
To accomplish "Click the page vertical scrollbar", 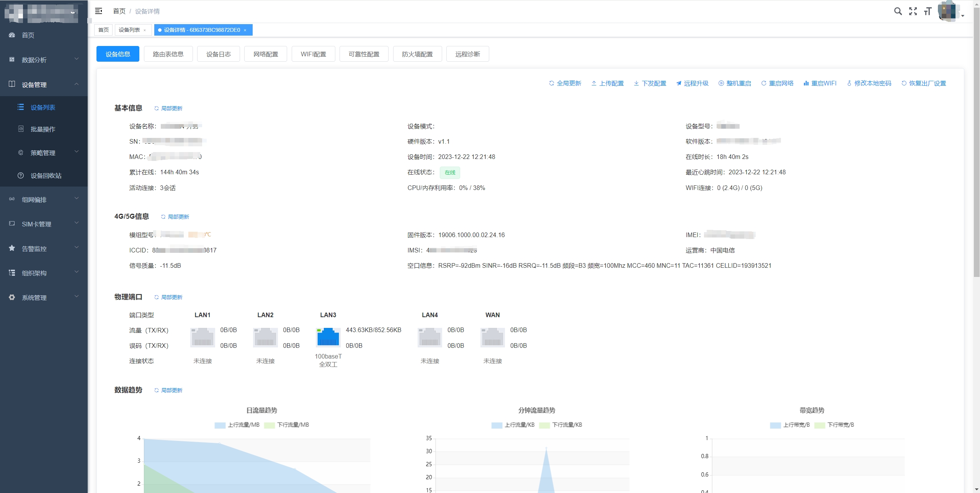I will click(x=977, y=142).
